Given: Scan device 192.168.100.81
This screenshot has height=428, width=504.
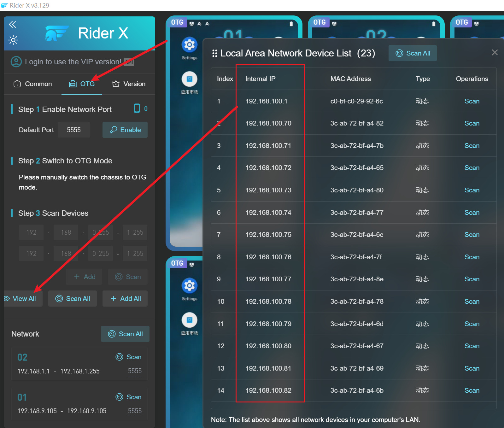Looking at the screenshot, I should coord(472,368).
